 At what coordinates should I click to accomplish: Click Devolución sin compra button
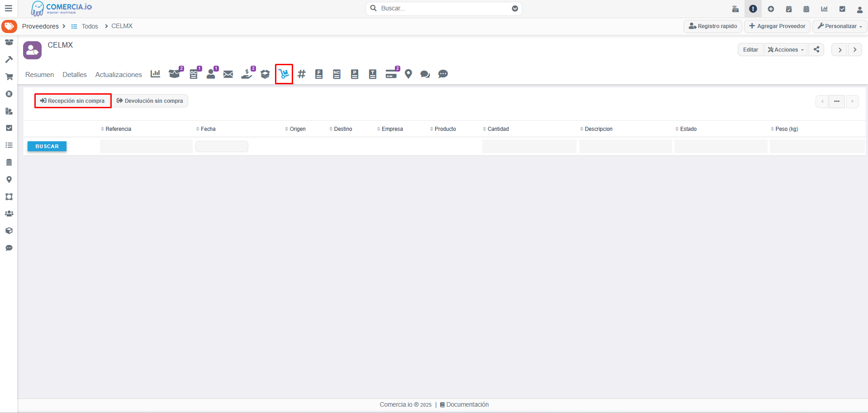point(150,101)
